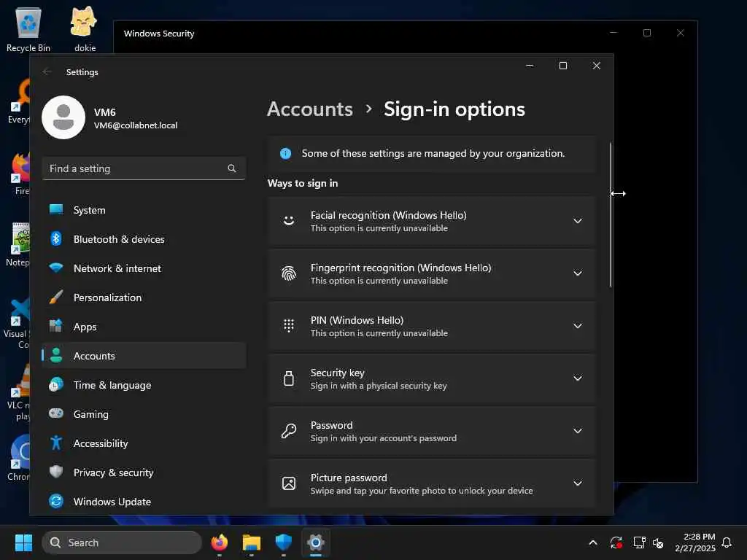Open Network & internet category
Viewport: 747px width, 560px height.
pyautogui.click(x=144, y=268)
